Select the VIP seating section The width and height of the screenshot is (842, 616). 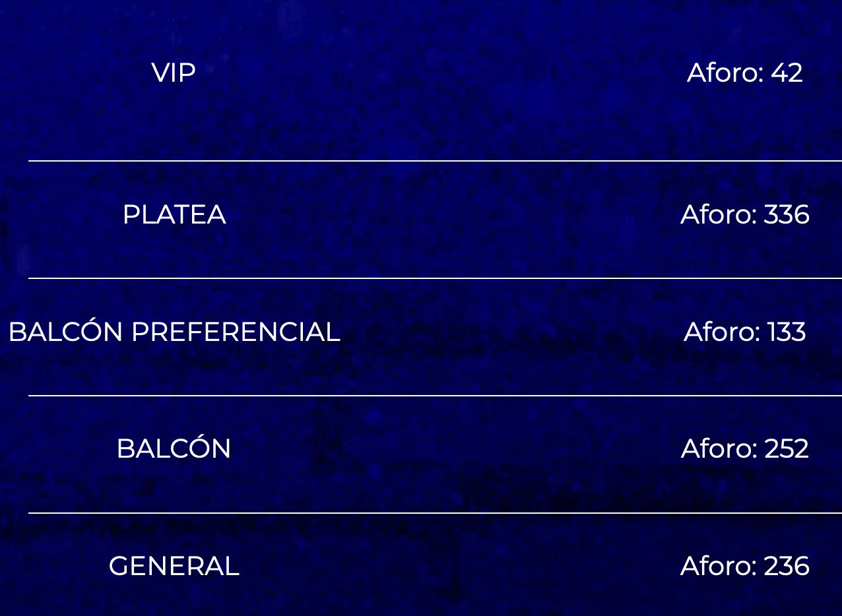(x=174, y=73)
